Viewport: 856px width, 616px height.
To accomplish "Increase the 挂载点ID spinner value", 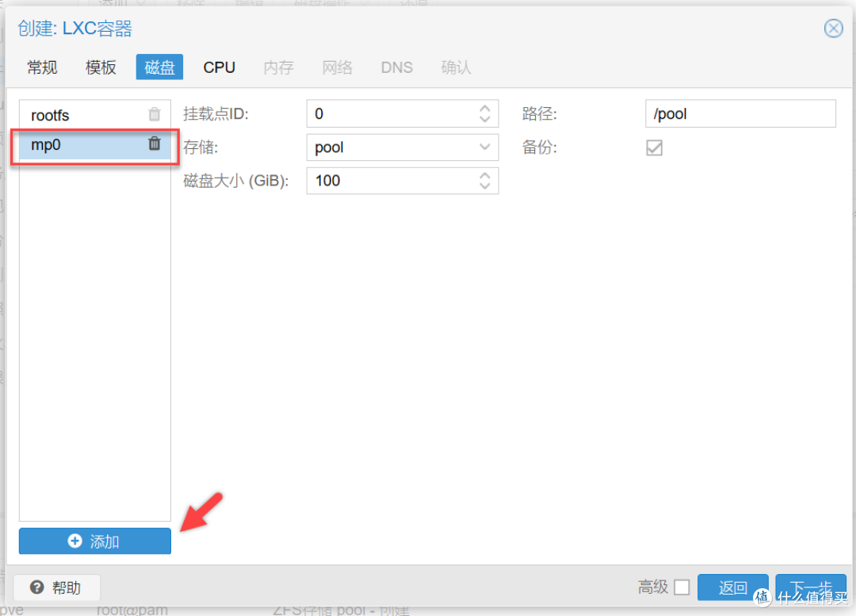I will point(485,109).
